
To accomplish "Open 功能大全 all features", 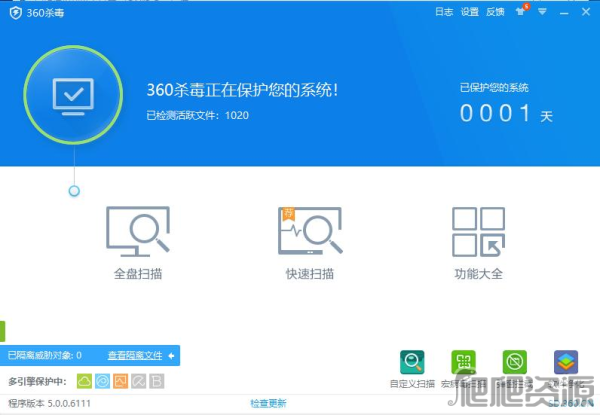I will pyautogui.click(x=478, y=244).
